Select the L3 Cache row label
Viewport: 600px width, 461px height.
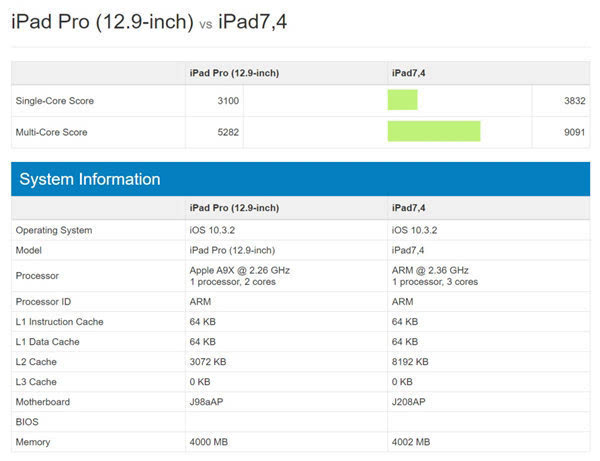(36, 382)
